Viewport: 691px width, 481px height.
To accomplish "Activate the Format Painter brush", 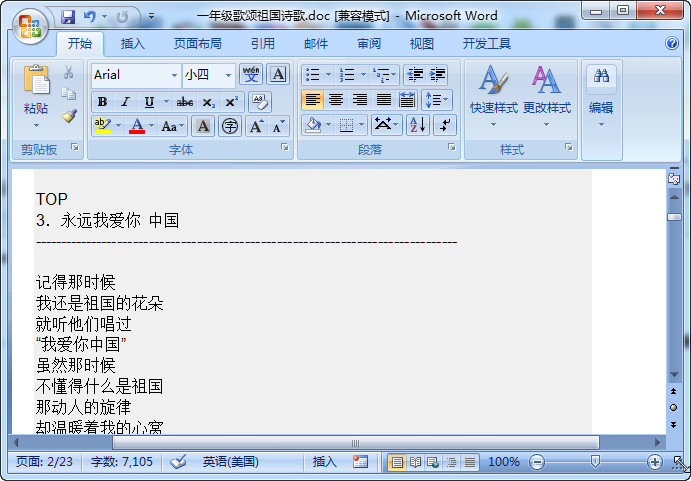I will (69, 116).
